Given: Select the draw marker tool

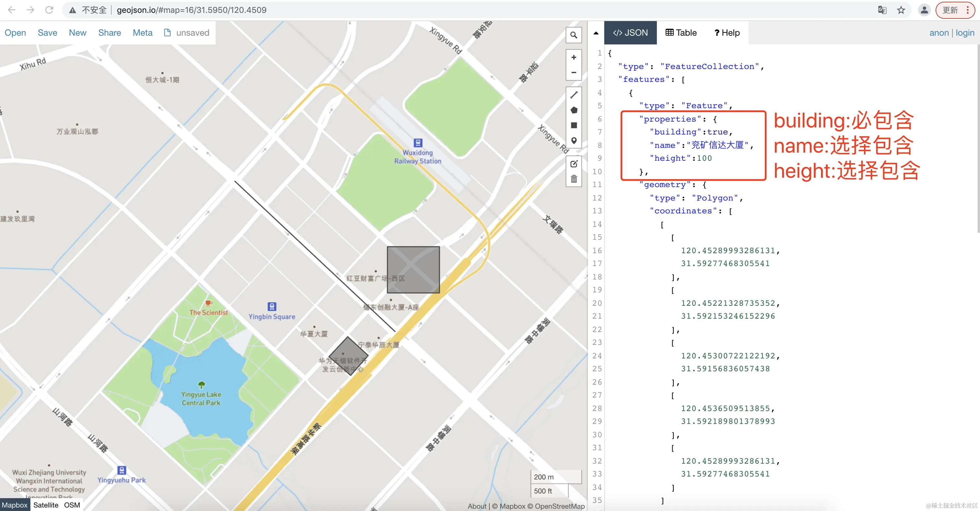Looking at the screenshot, I should tap(573, 140).
